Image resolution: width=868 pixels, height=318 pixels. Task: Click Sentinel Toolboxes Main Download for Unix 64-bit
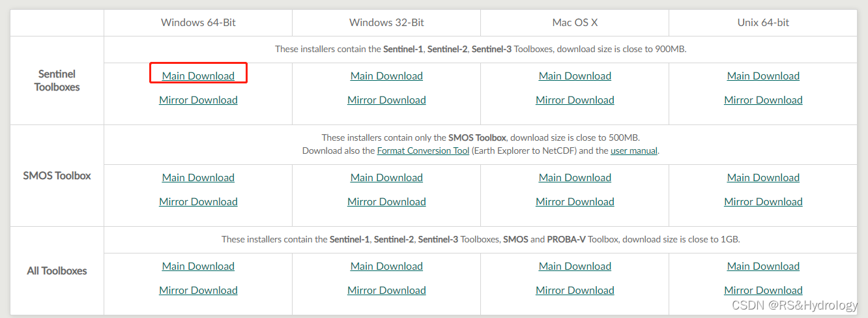click(763, 76)
